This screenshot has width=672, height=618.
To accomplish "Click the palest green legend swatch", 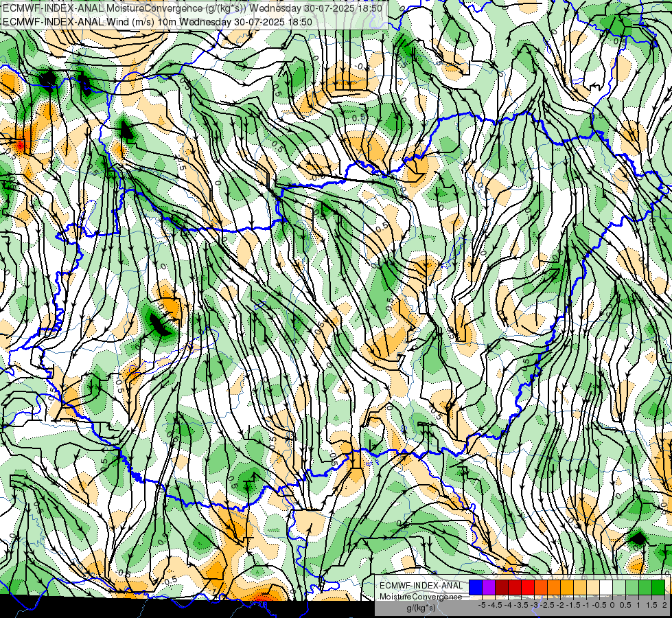I will tap(619, 588).
